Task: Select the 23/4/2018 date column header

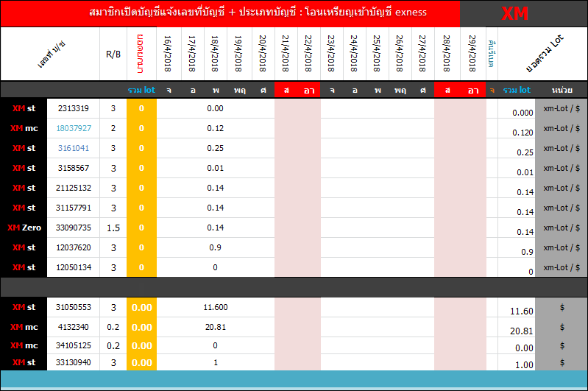Action: click(331, 54)
